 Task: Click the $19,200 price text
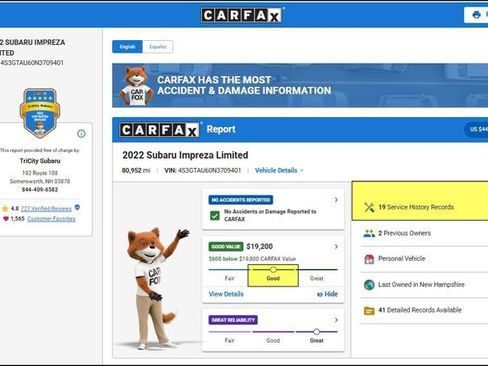[x=259, y=246]
